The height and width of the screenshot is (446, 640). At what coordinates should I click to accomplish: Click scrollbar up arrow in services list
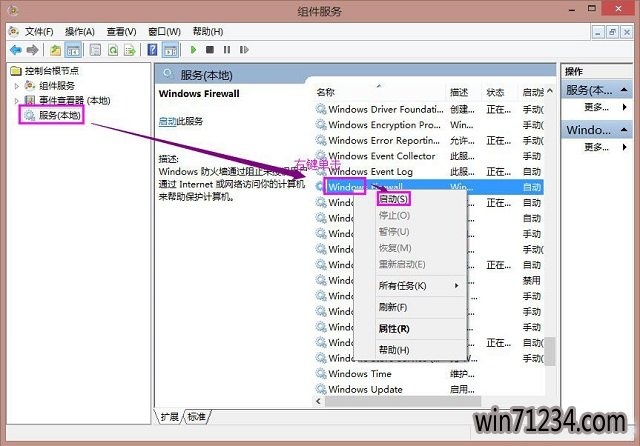click(x=550, y=91)
